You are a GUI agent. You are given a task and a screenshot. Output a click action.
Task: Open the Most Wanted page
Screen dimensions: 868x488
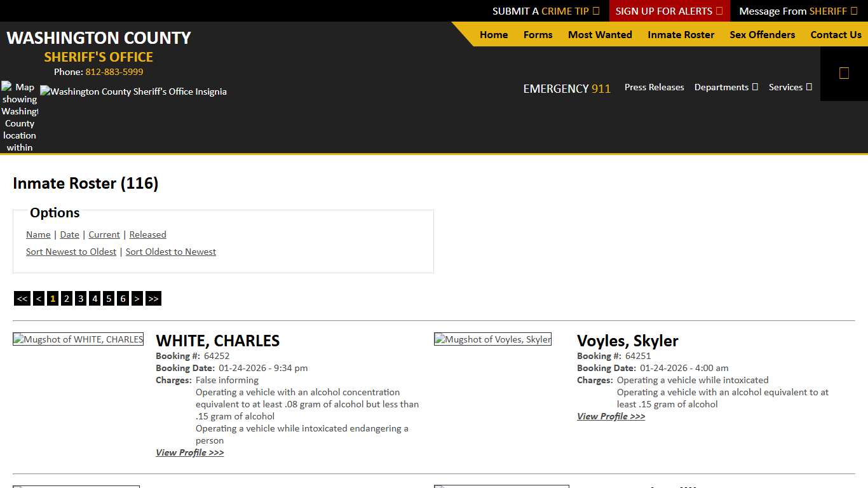coord(599,35)
